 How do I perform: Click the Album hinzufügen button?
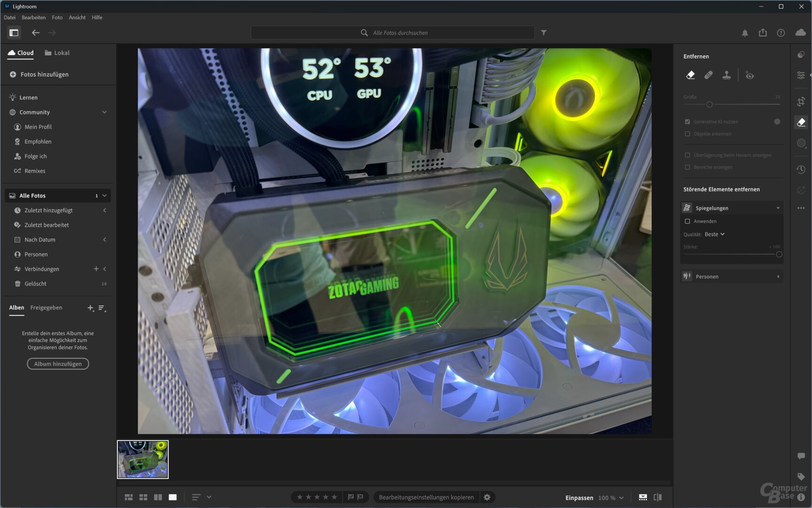[x=58, y=364]
